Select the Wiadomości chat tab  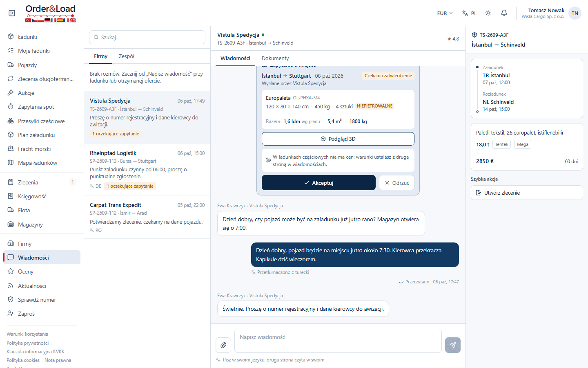click(235, 58)
